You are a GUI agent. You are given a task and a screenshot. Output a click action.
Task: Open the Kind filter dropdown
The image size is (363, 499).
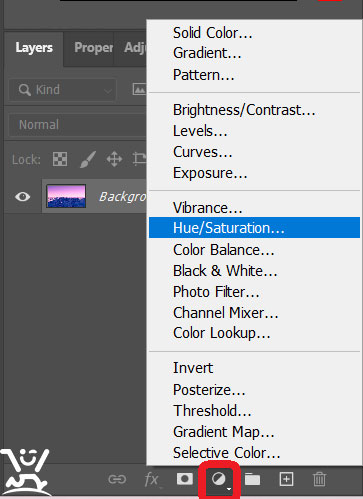click(x=63, y=90)
